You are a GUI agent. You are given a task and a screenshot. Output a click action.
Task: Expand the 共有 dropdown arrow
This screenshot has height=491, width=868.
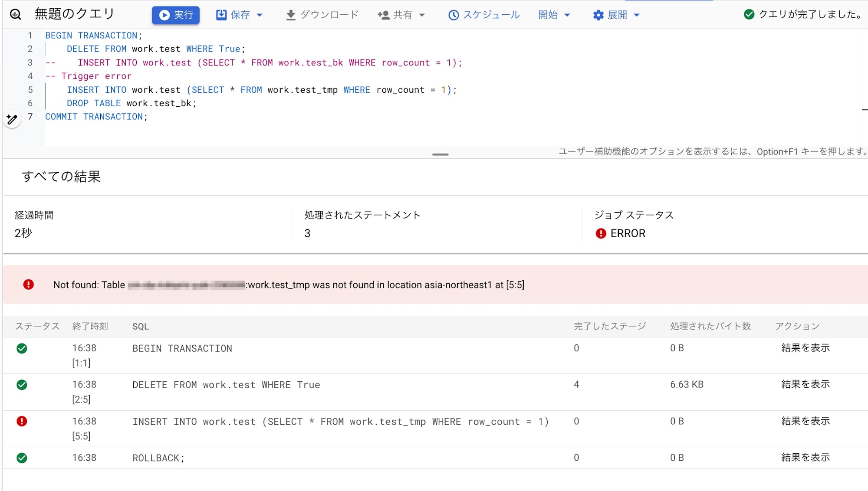coord(422,15)
